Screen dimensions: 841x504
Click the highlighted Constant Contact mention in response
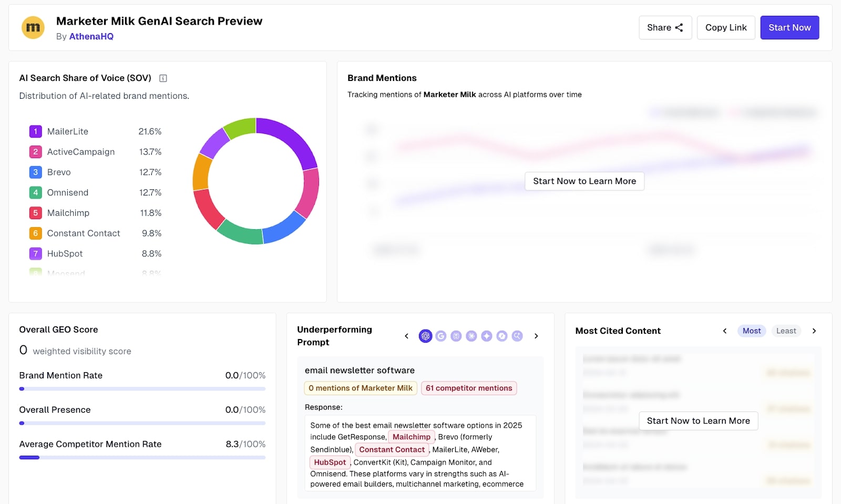pyautogui.click(x=392, y=449)
